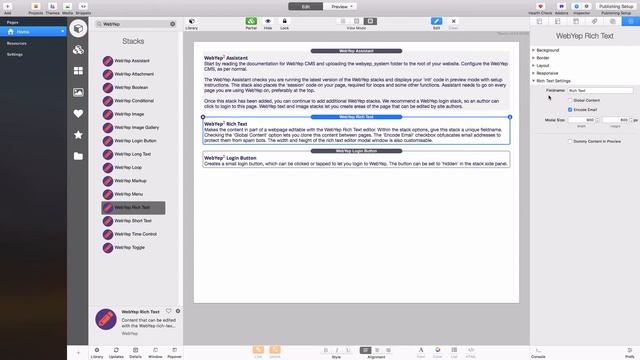Open the folder icon in sidebar
Viewport: 640px width, 360px height.
[78, 156]
